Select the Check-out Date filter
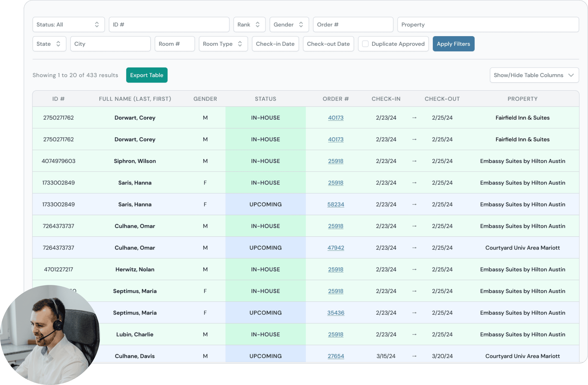The image size is (588, 385). (x=328, y=44)
